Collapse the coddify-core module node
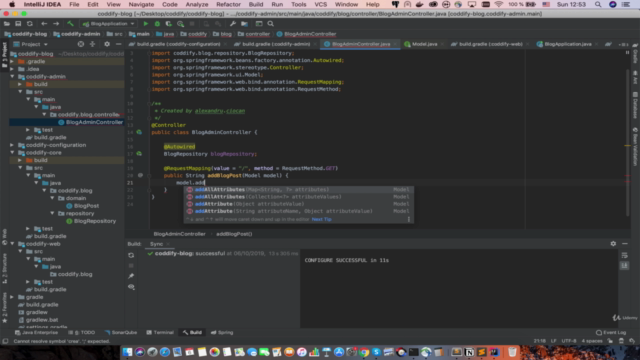The height and width of the screenshot is (360, 640). (x=12, y=153)
